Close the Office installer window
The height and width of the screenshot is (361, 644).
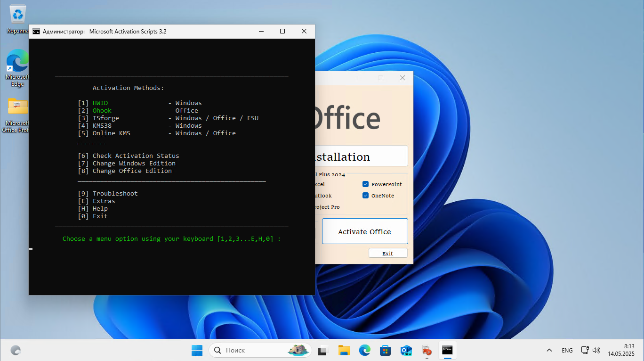[402, 78]
